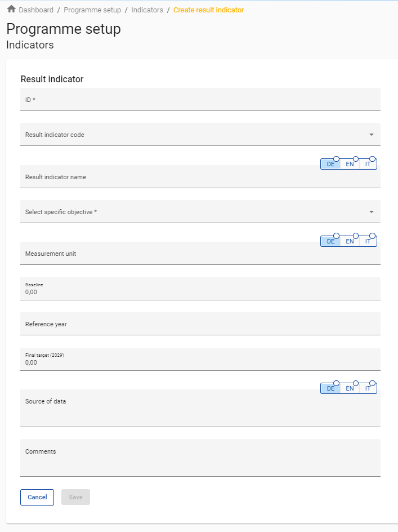Expand the Select specific objective dropdown
398x532 pixels.
[x=372, y=212]
